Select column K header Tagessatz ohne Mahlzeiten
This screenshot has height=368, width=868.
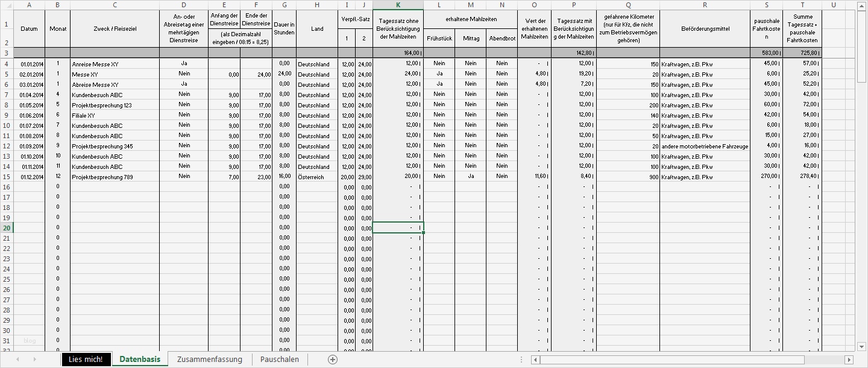coord(398,5)
